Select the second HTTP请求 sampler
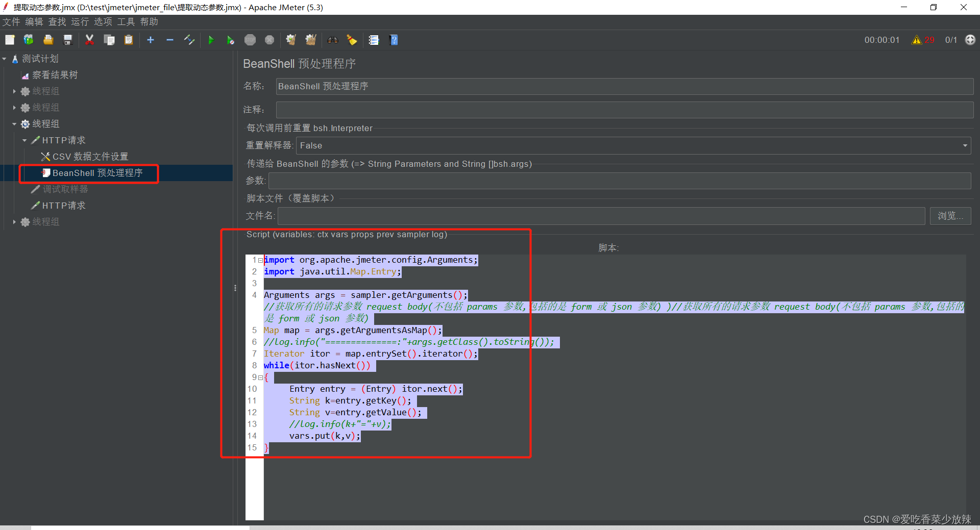980x530 pixels. point(63,206)
